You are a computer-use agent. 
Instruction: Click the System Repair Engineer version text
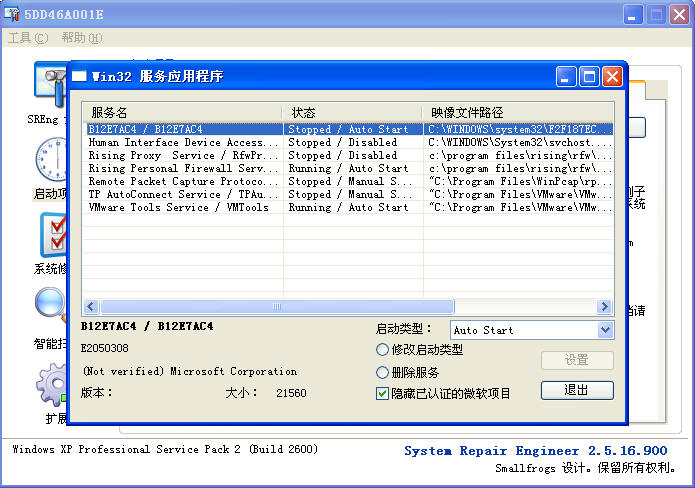[535, 451]
